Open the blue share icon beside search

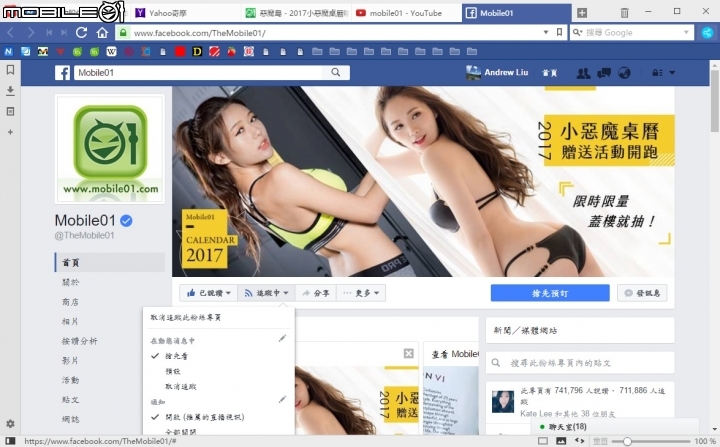708,32
